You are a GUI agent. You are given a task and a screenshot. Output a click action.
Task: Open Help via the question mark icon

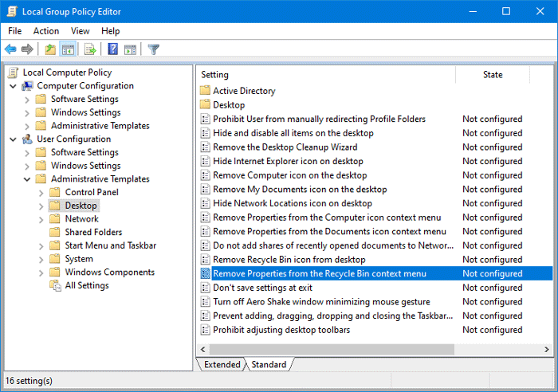pyautogui.click(x=113, y=49)
